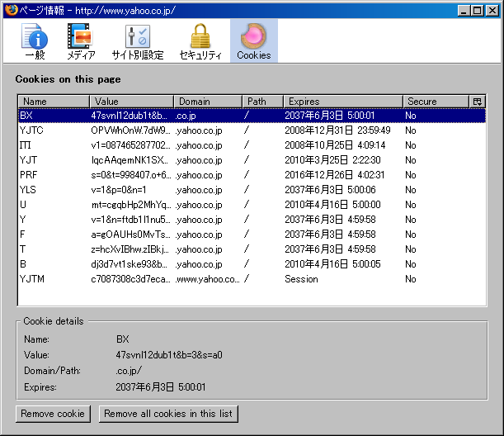
Task: Open the General (一般) info tab
Action: coord(35,41)
